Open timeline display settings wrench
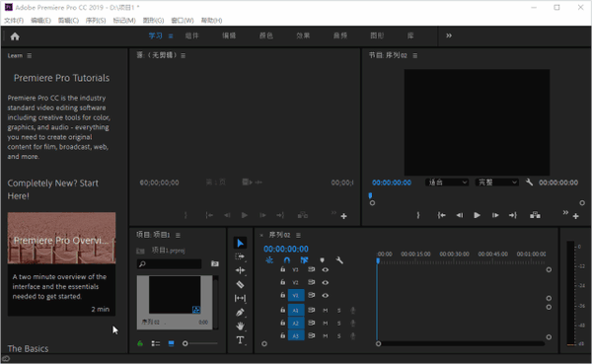Image resolution: width=592 pixels, height=364 pixels. coord(339,260)
